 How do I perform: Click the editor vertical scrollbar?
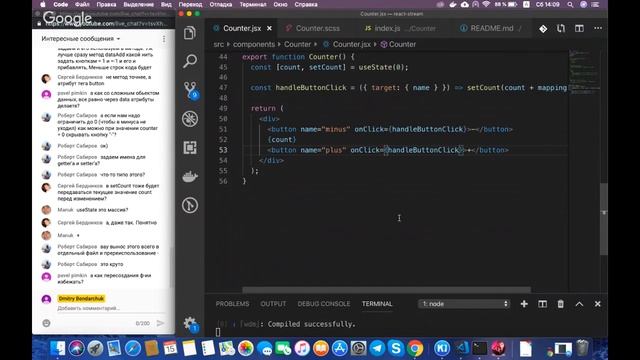(604, 220)
